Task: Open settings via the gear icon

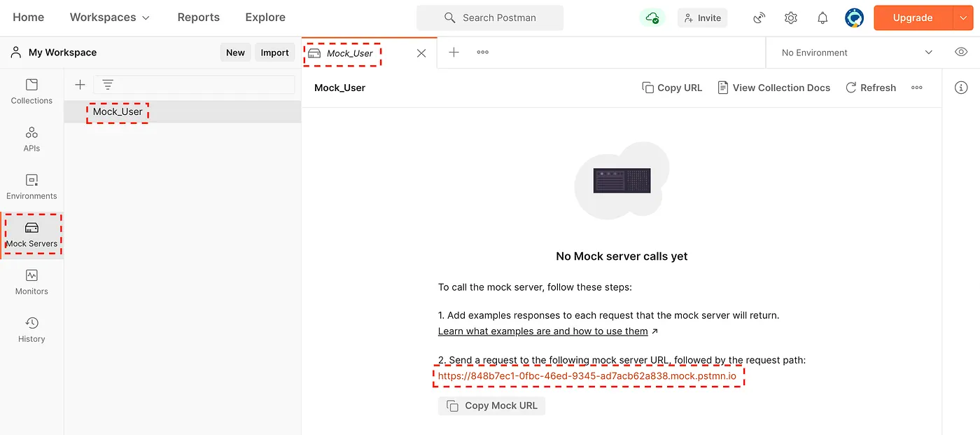Action: [x=791, y=18]
